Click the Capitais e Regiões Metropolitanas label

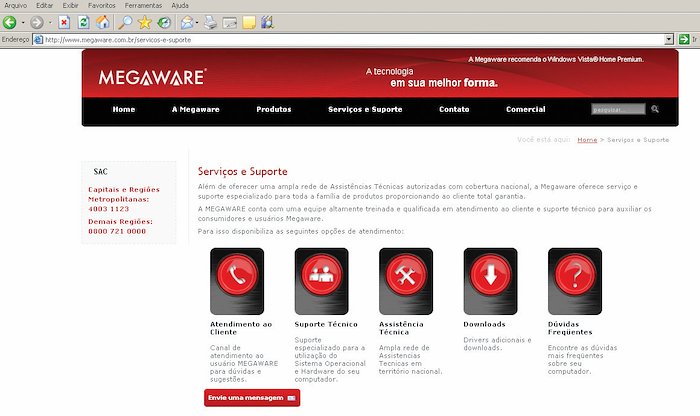coord(124,194)
